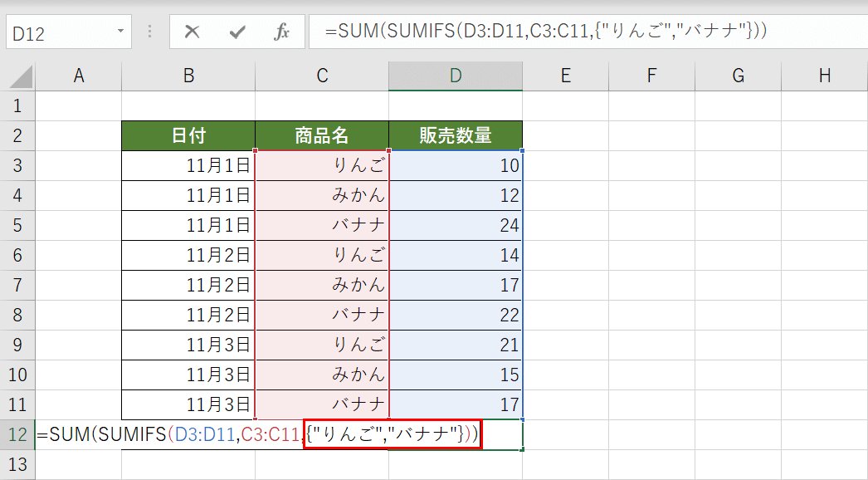
Task: Select column H header
Action: 824,76
